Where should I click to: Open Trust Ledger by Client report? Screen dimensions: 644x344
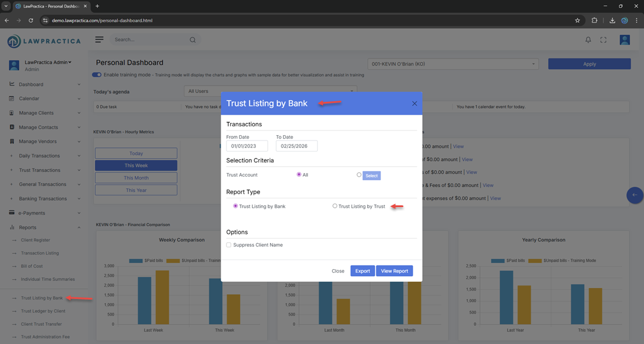(43, 311)
